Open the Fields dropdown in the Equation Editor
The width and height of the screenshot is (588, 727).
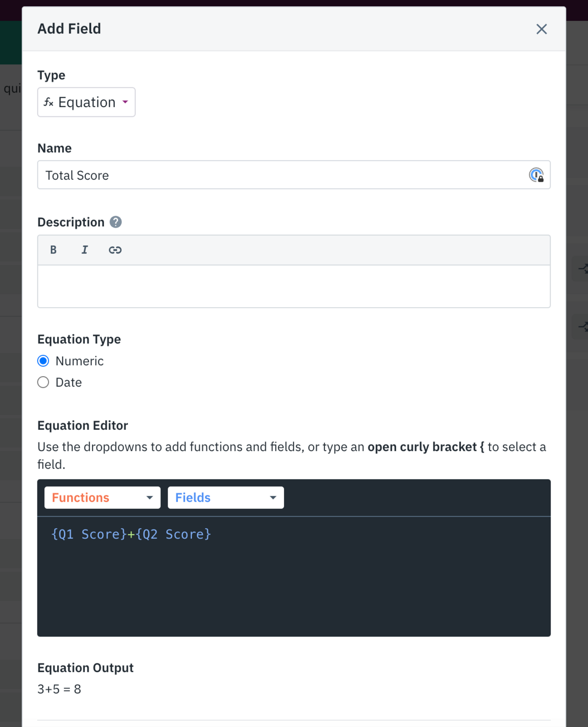click(225, 497)
